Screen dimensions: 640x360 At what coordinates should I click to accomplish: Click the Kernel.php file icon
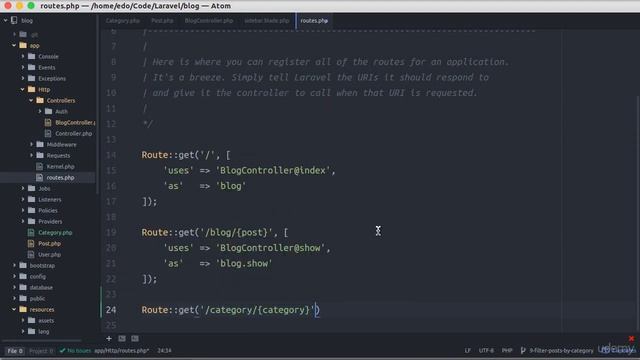click(40, 167)
